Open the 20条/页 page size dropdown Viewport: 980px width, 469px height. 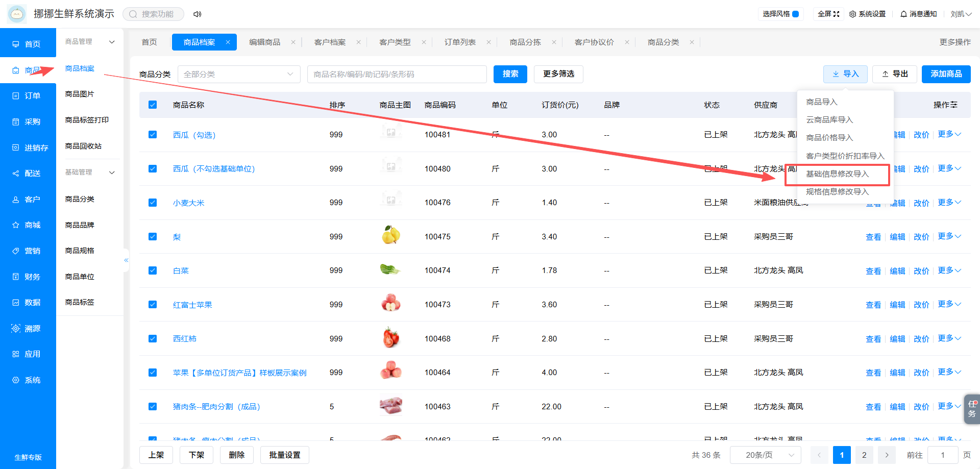tap(766, 455)
